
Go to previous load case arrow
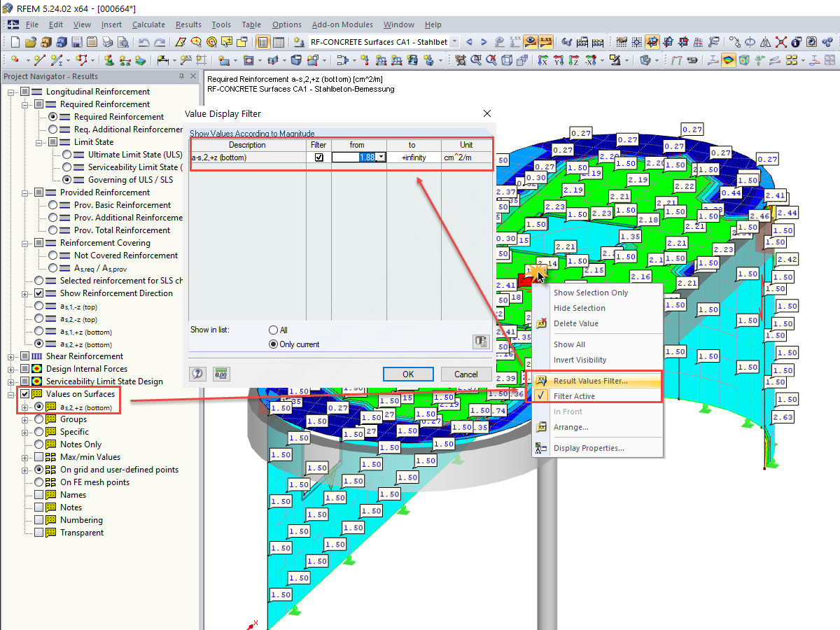(469, 42)
